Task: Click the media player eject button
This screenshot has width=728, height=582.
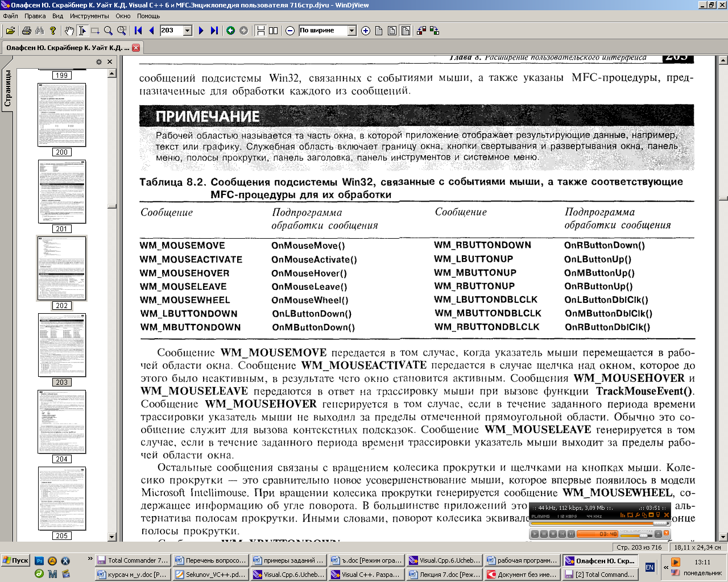Action: [x=658, y=534]
